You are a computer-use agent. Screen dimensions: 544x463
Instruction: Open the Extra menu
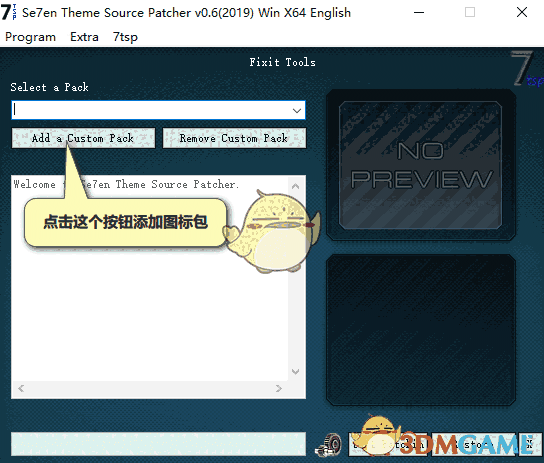84,37
